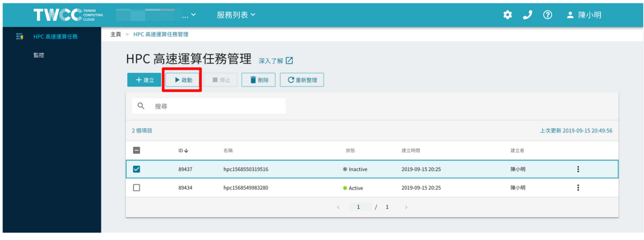Click the TWCC logo

click(68, 15)
